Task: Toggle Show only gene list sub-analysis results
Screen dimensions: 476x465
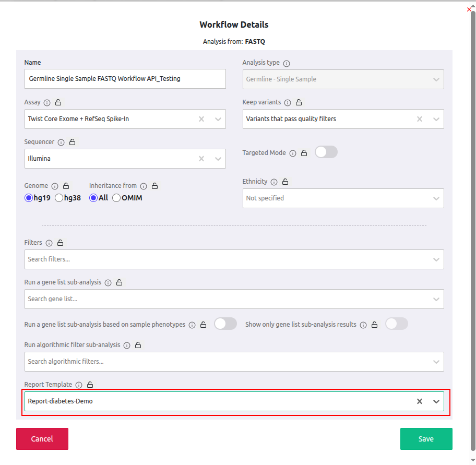Action: (x=396, y=324)
